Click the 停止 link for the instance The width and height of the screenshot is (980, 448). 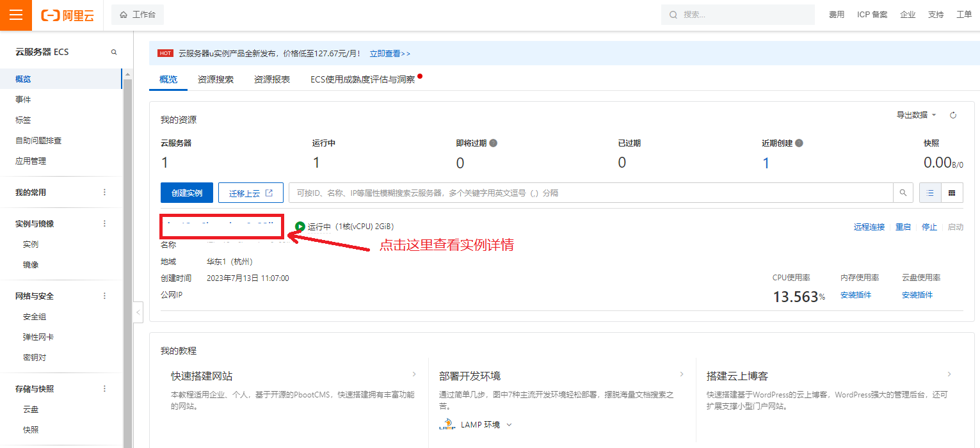pos(929,227)
